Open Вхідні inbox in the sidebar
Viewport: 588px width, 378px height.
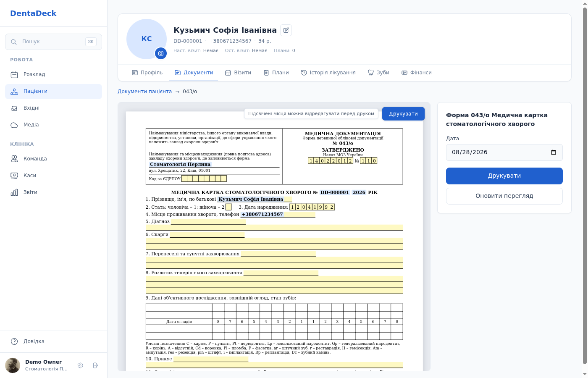tap(53, 108)
